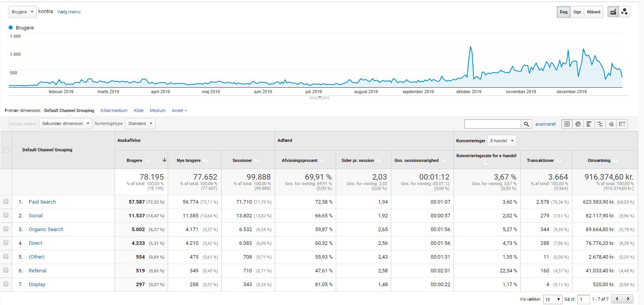Choose the comparison view icon
The height and width of the screenshot is (305, 644).
600,124
